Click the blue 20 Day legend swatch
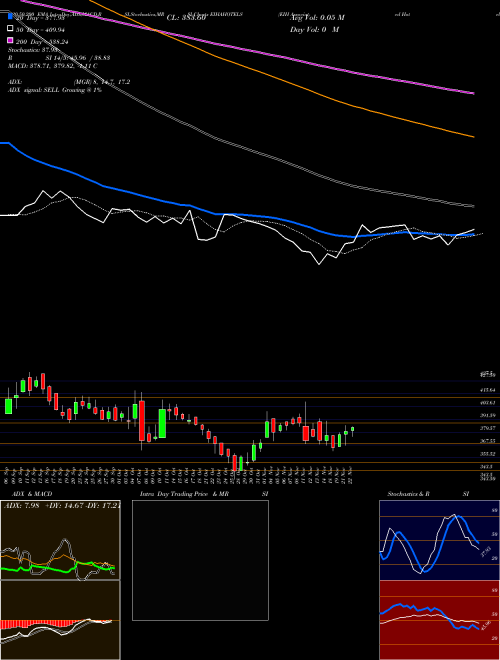Image resolution: width=500 pixels, height=660 pixels. point(11,17)
